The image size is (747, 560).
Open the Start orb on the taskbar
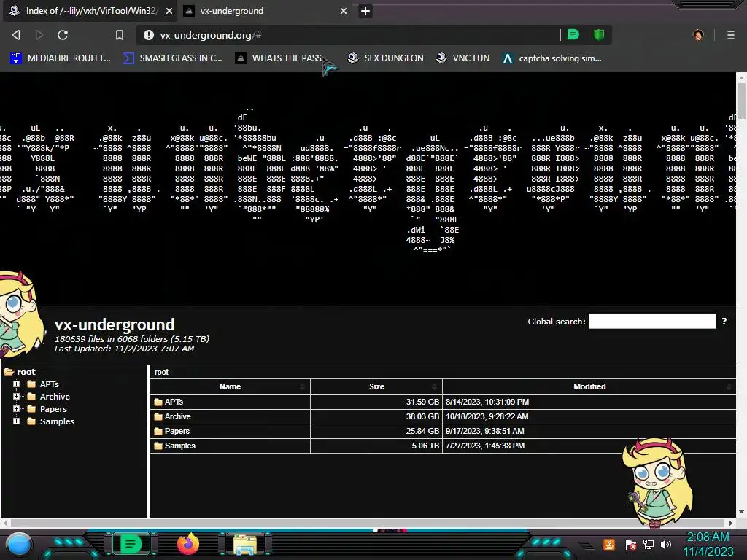[x=19, y=545]
